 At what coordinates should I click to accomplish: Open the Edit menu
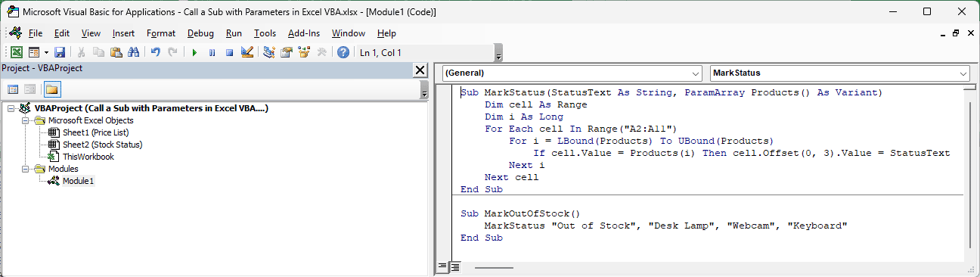click(x=62, y=33)
